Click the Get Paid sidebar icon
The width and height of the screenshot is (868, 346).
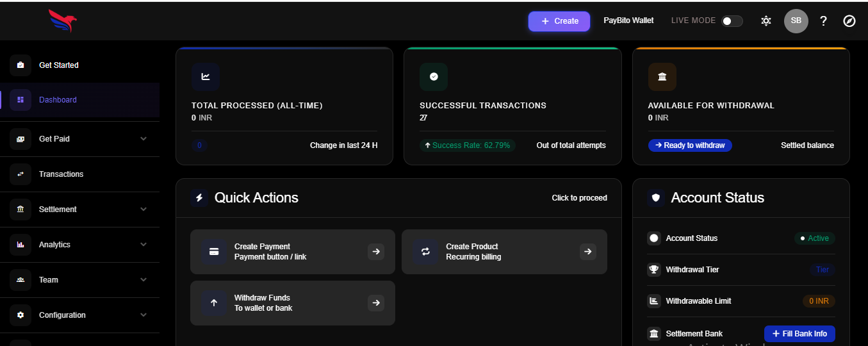(x=20, y=139)
